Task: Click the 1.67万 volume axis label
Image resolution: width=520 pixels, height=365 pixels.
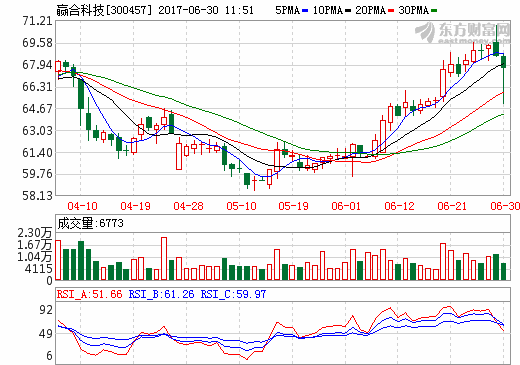Action: pyautogui.click(x=35, y=245)
